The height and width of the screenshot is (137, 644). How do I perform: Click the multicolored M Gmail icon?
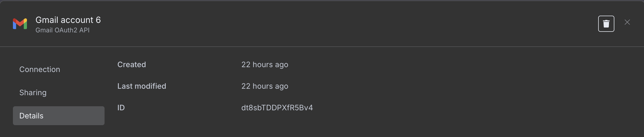[x=20, y=24]
